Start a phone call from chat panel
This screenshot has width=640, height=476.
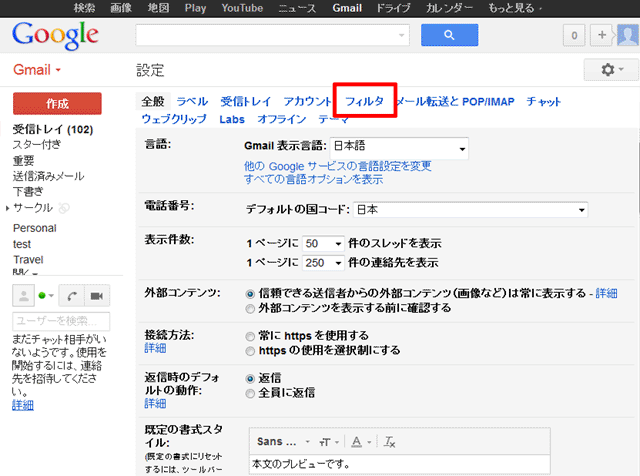[x=73, y=296]
